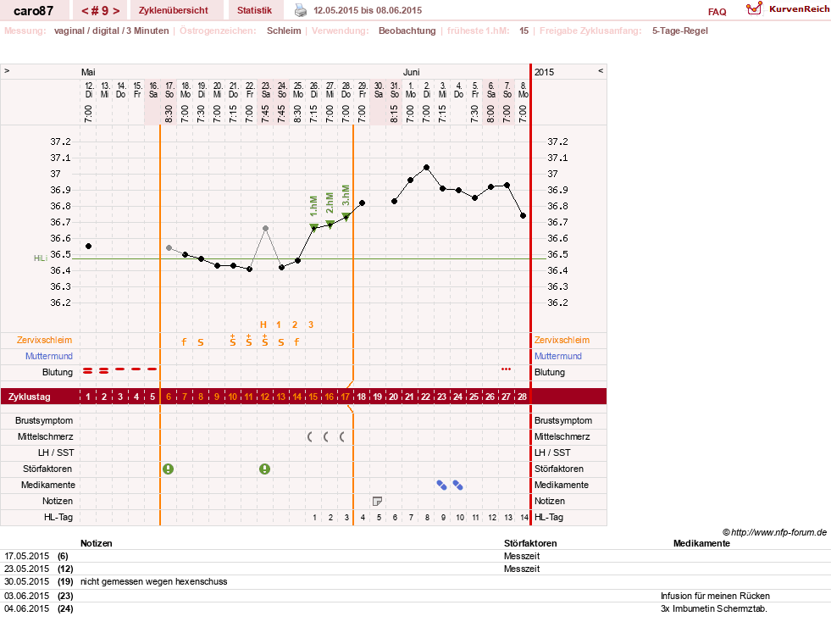Image resolution: width=831 pixels, height=644 pixels.
Task: Click the gray excluded temperature point on day 6
Action: pyautogui.click(x=169, y=247)
